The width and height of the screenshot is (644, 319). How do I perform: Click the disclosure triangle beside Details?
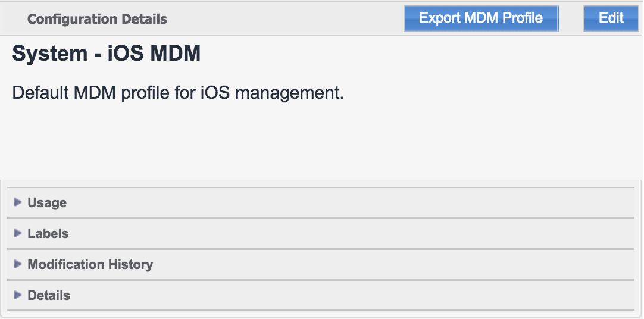click(18, 295)
